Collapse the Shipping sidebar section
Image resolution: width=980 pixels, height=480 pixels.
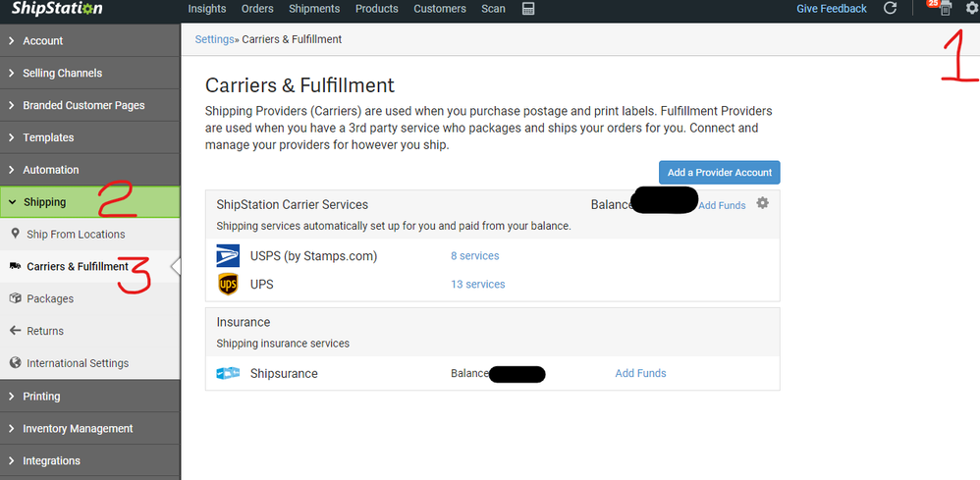pos(44,202)
